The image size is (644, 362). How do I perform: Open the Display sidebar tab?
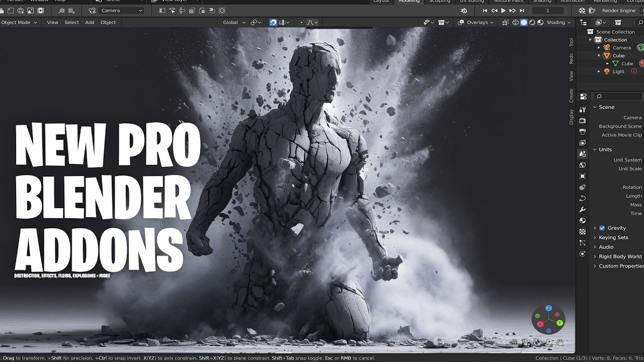(x=571, y=117)
